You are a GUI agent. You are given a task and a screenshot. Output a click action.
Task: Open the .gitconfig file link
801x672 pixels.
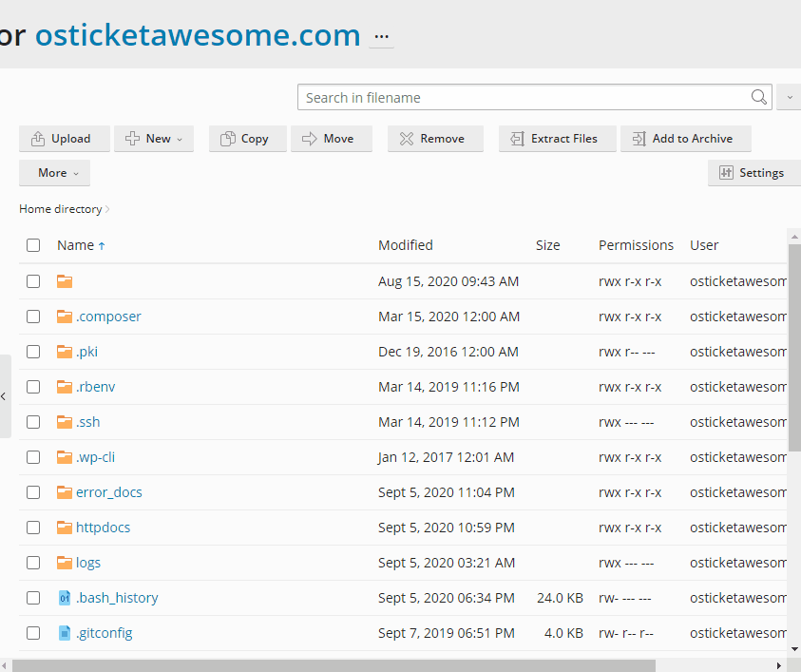[105, 633]
